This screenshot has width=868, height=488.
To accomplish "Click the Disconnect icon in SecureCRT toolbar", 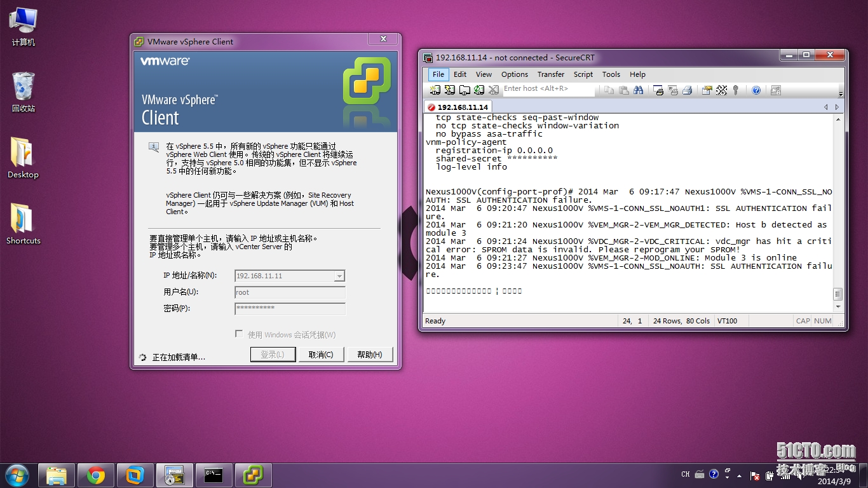I will (494, 90).
